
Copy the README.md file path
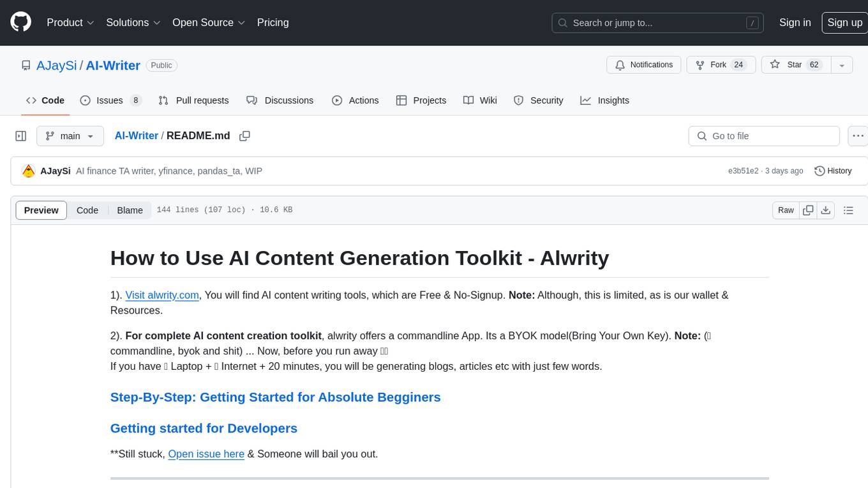tap(244, 136)
